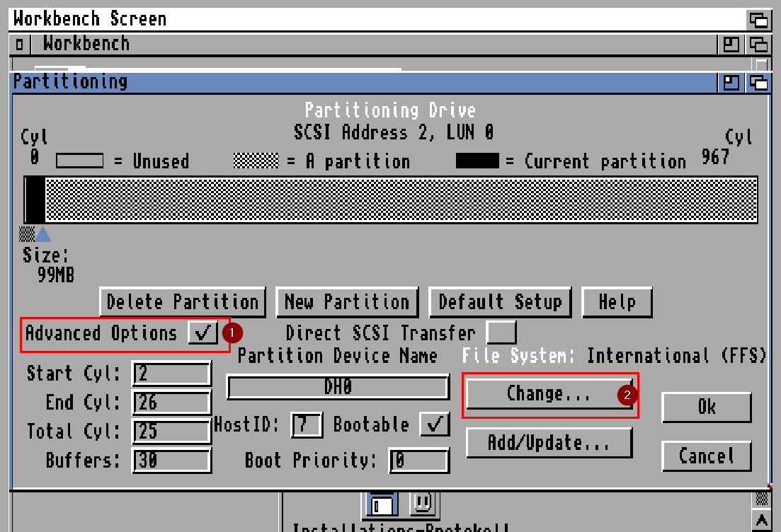The height and width of the screenshot is (532, 781).
Task: Click the Boot Priority input field
Action: tap(419, 461)
